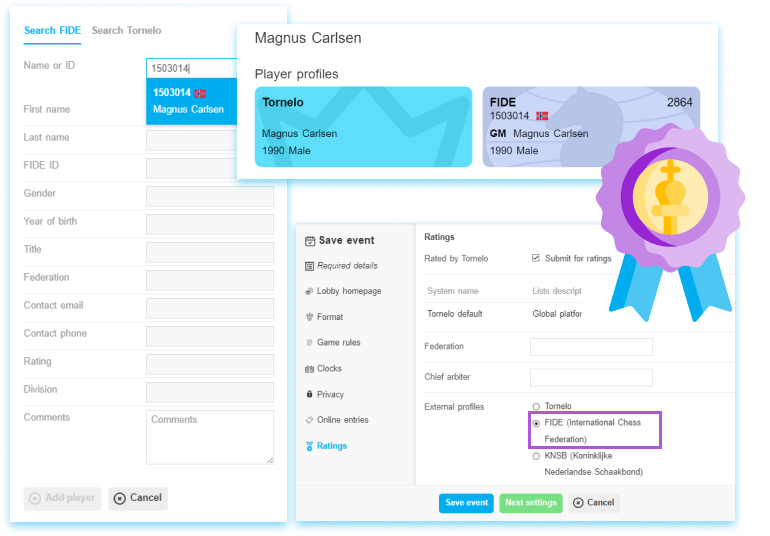Open Required details section
The width and height of the screenshot is (770, 536).
(347, 266)
